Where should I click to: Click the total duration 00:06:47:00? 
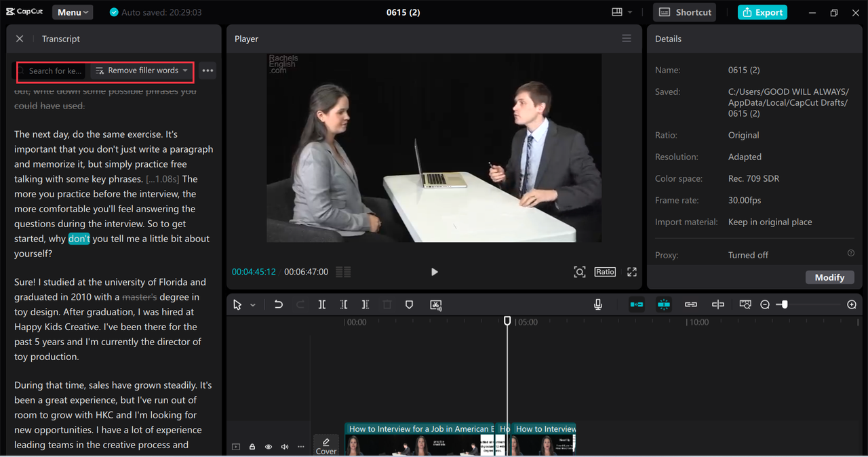coord(306,272)
